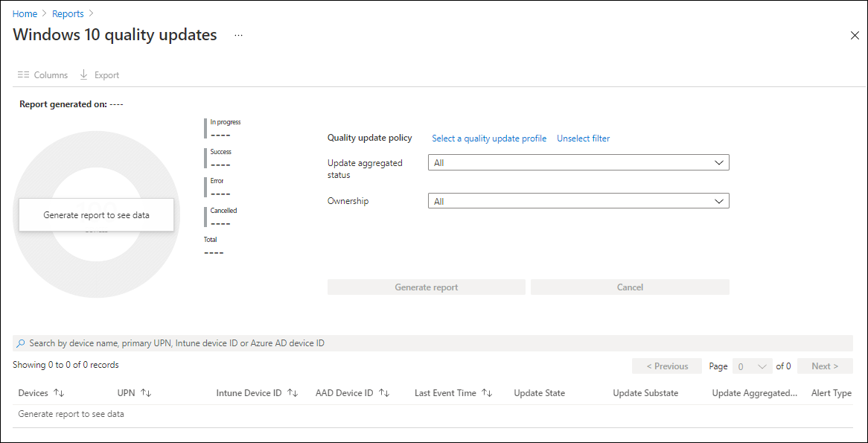The width and height of the screenshot is (868, 443).
Task: Sort by Intune Device ID arrows
Action: pyautogui.click(x=293, y=393)
